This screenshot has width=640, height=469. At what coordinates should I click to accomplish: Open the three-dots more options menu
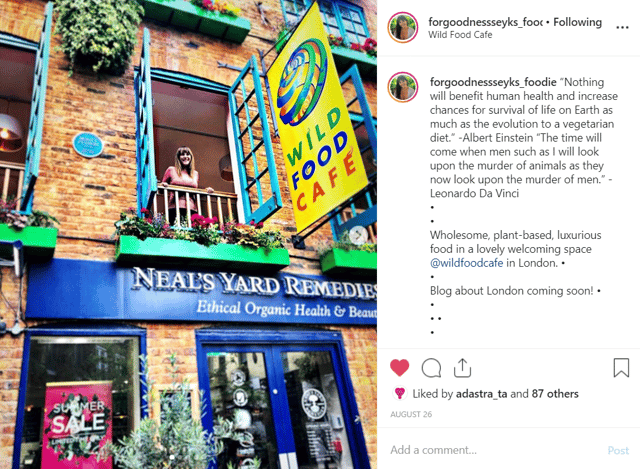tap(622, 27)
